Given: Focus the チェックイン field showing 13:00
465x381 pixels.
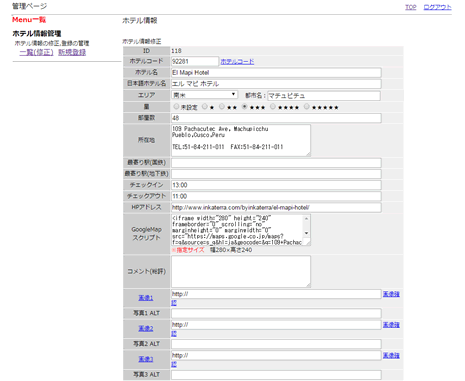Looking at the screenshot, I should (x=276, y=185).
